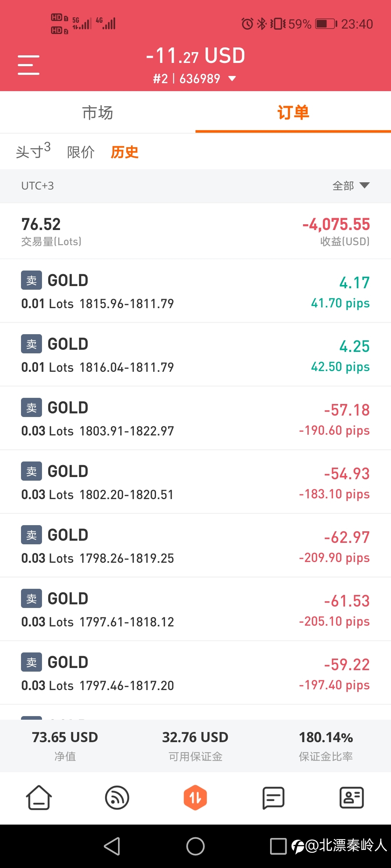Expand account #2 | 636989 dropdown arrow
The image size is (391, 868).
(x=232, y=78)
